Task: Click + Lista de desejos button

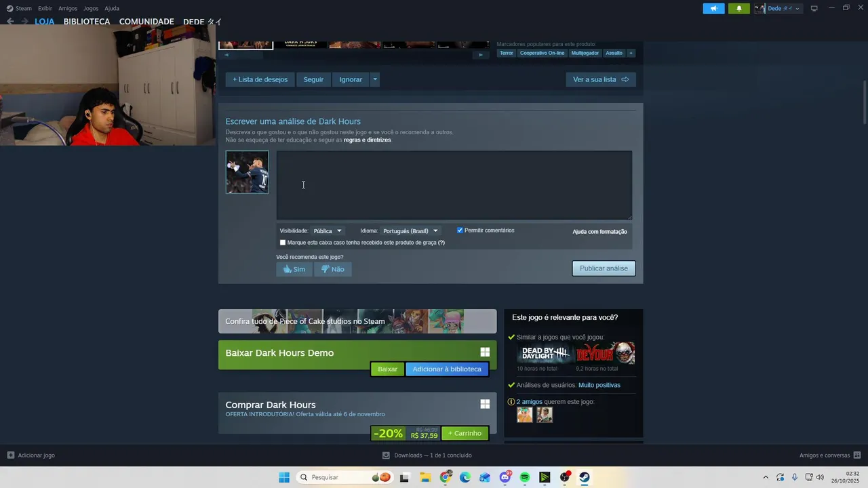Action: coord(260,79)
